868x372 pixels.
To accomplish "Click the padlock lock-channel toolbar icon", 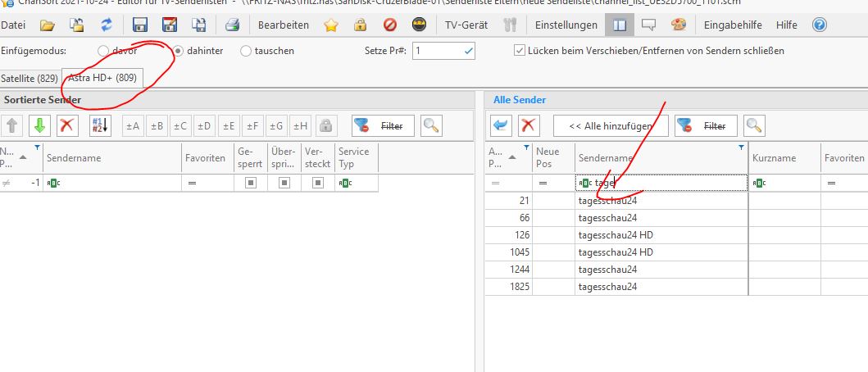I will coord(361,25).
